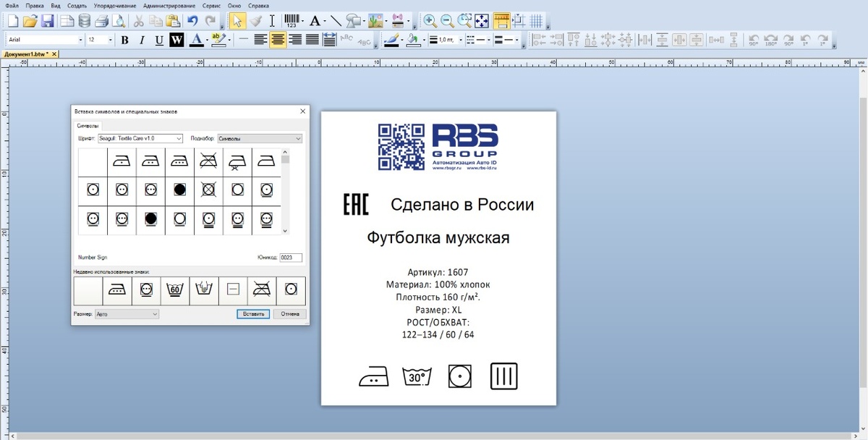Viewport: 868px width, 440px height.
Task: Toggle grid display button
Action: (x=536, y=21)
